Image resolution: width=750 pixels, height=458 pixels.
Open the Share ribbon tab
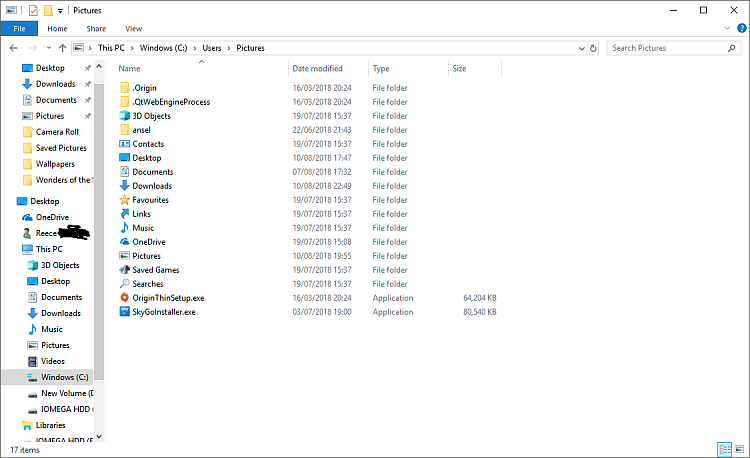[x=96, y=29]
